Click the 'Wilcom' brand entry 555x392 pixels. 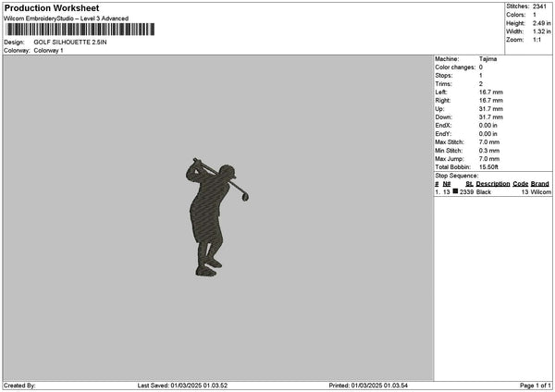tap(540, 192)
